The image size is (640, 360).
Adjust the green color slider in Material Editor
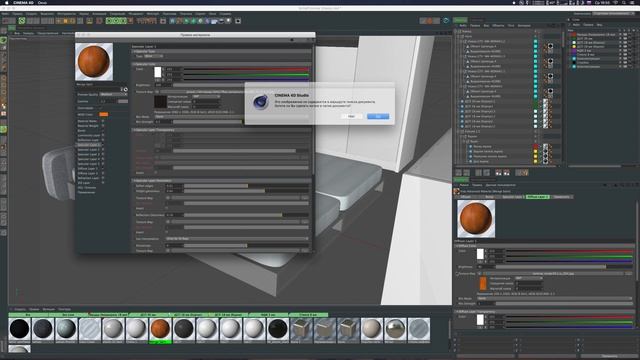click(246, 75)
